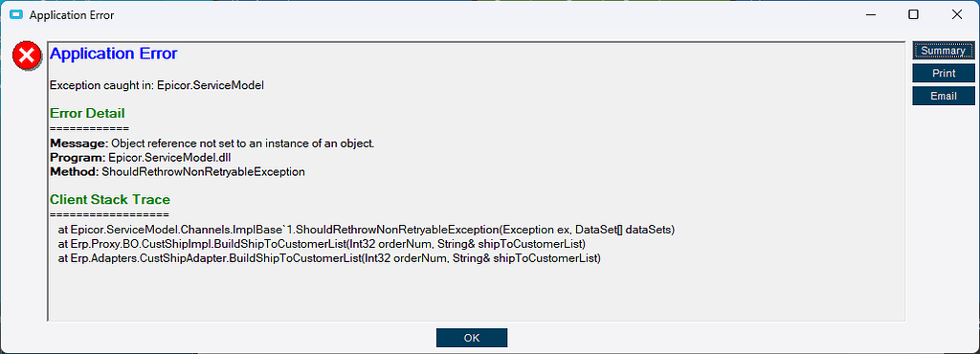The height and width of the screenshot is (354, 980).
Task: Email the error report
Action: click(943, 96)
